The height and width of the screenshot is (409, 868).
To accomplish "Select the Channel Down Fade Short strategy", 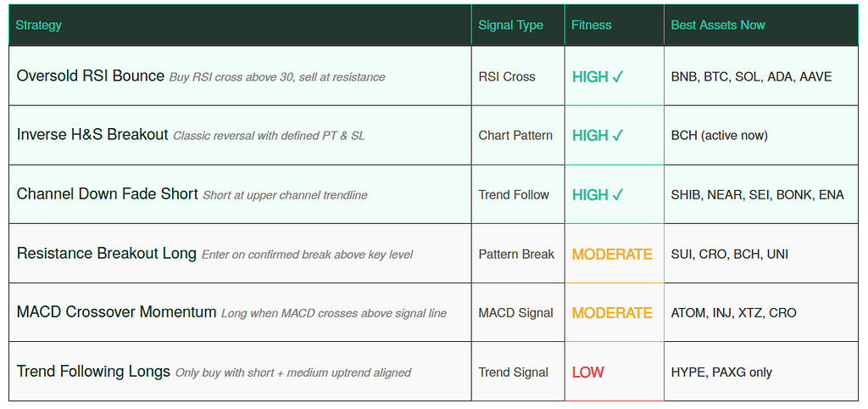I will [108, 194].
